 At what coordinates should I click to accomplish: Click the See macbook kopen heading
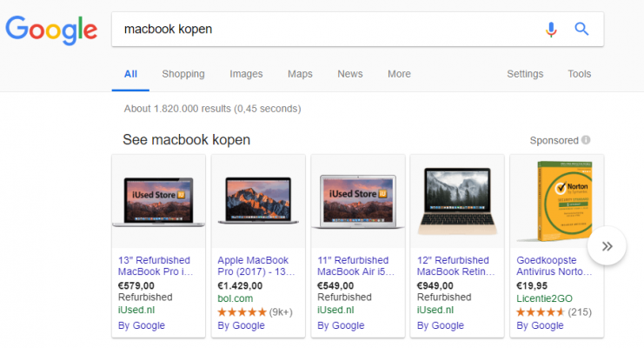click(187, 140)
